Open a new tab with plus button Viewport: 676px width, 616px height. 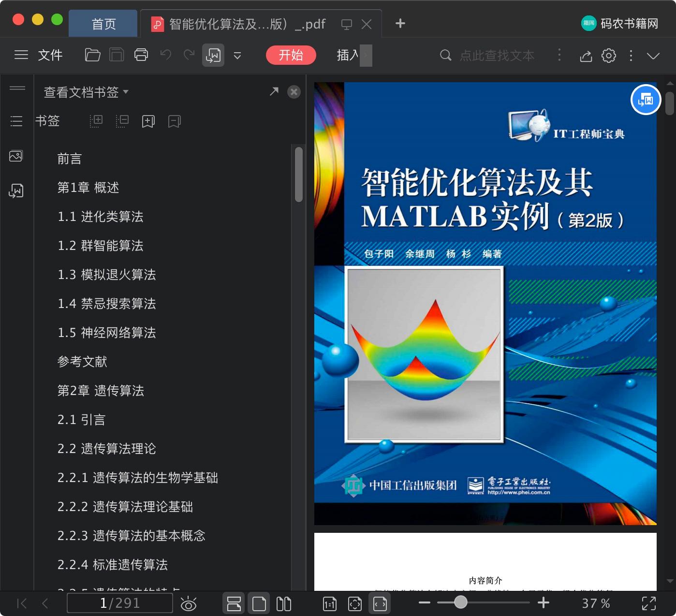click(x=400, y=23)
